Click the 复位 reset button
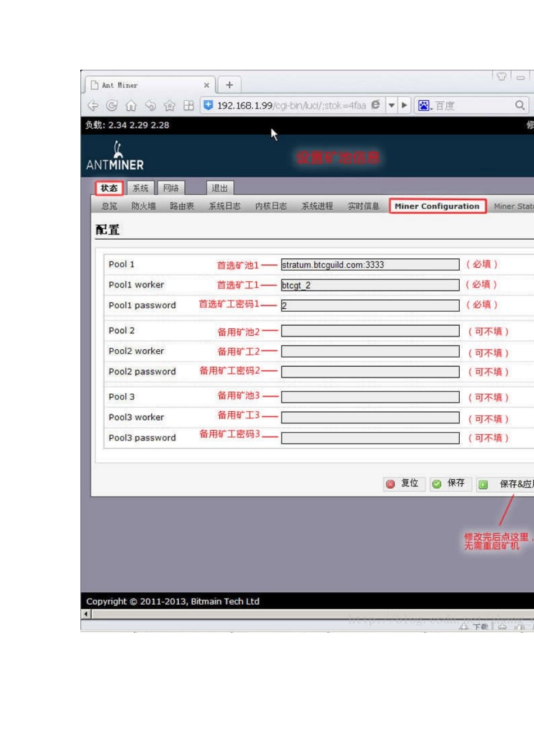This screenshot has width=534, height=756. click(x=403, y=483)
